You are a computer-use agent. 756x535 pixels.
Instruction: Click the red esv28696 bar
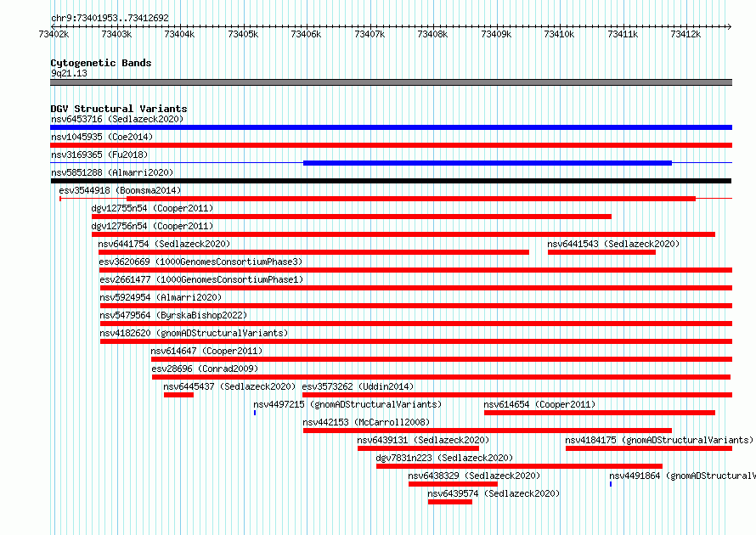441,377
